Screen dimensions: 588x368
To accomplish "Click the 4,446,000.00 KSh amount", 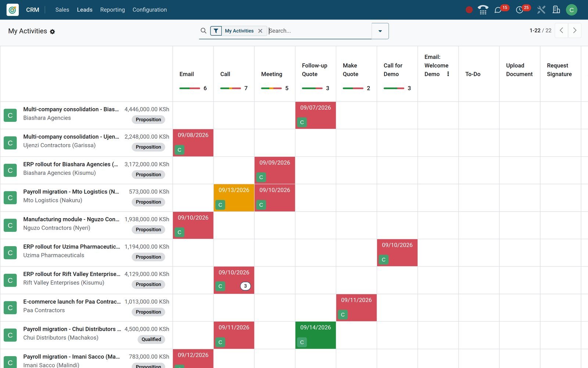I will 147,109.
